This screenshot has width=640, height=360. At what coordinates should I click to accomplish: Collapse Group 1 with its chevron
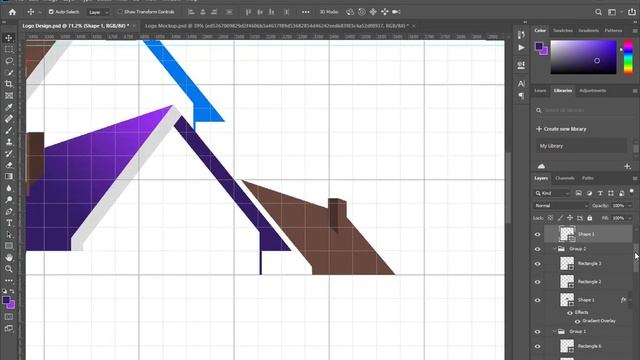[554, 331]
